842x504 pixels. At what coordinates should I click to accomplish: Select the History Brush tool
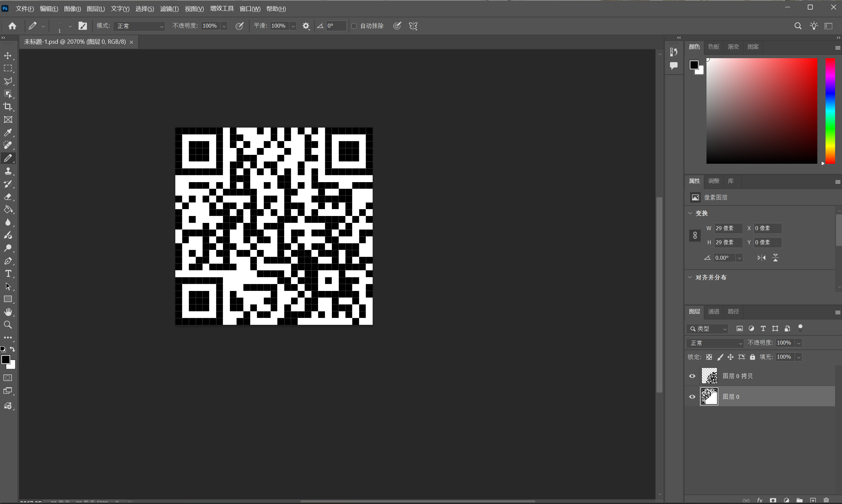point(8,184)
